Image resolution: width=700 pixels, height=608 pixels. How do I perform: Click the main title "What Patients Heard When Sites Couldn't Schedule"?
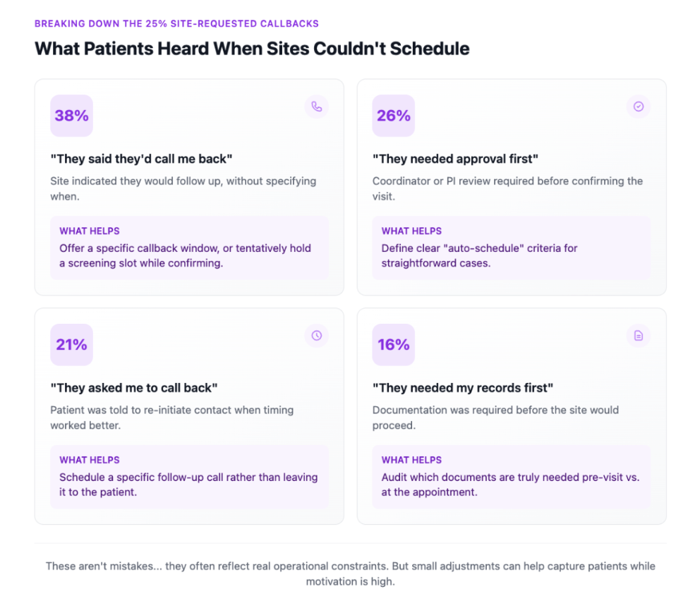(252, 49)
